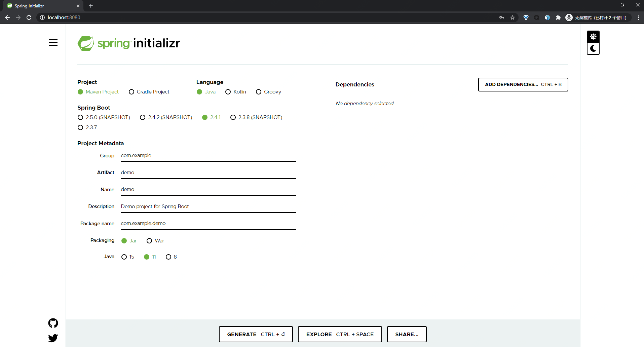Switch to dark theme moon icon

[593, 48]
